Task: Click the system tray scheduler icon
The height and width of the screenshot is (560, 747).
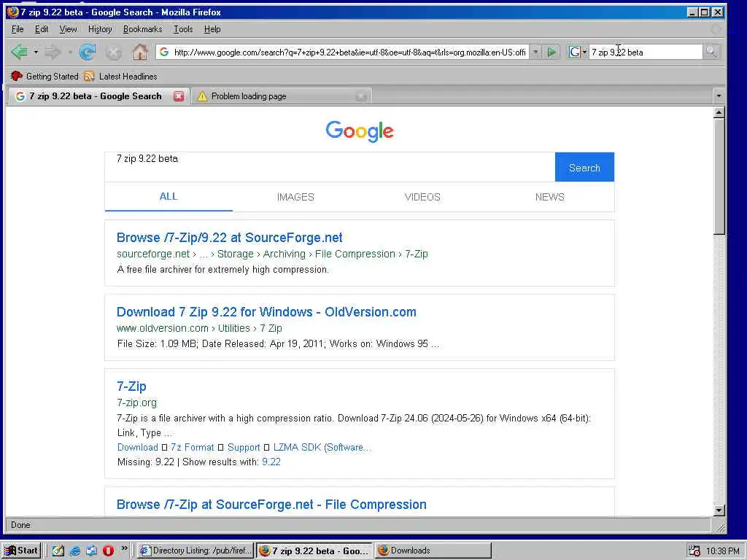Action: [x=694, y=551]
